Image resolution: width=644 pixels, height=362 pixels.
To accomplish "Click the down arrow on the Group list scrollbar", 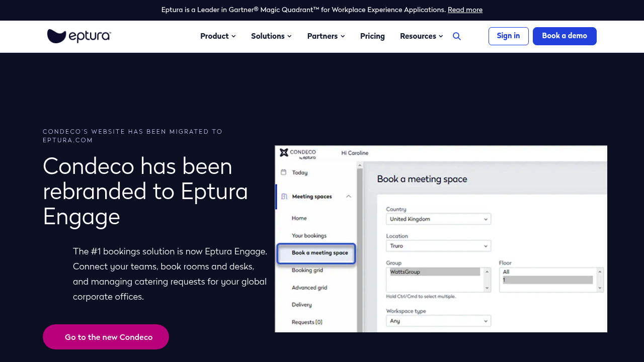I will click(x=487, y=289).
